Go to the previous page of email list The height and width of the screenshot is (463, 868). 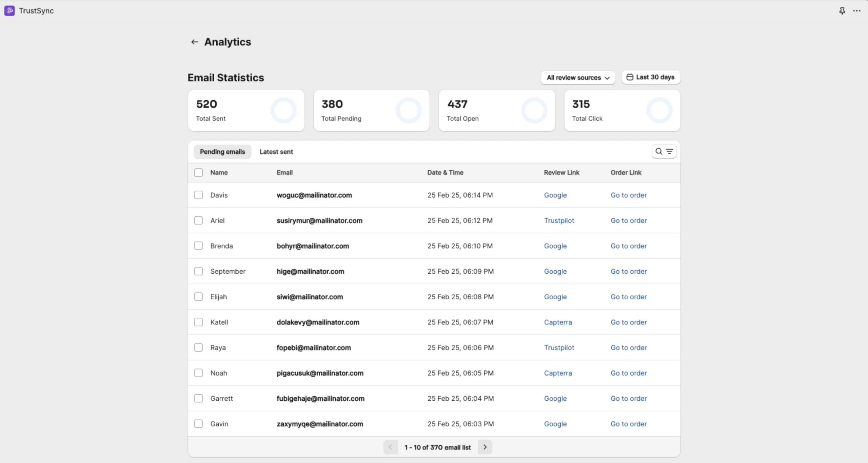click(x=390, y=447)
